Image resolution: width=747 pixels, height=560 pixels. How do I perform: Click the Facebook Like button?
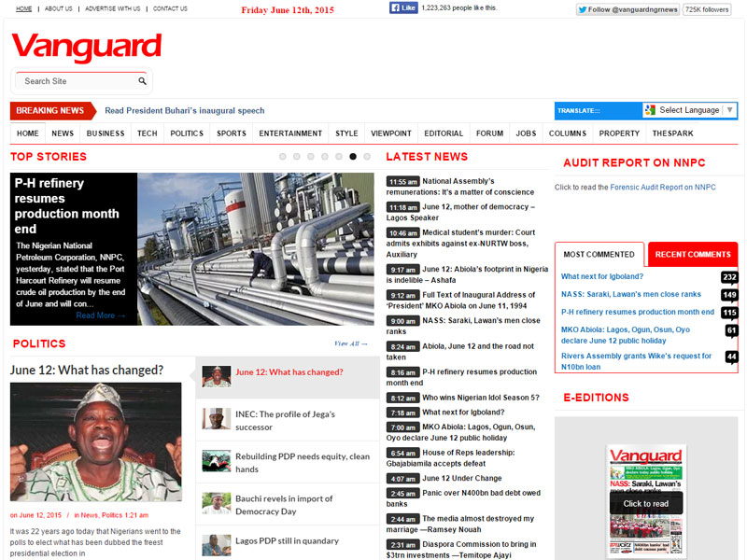click(403, 7)
